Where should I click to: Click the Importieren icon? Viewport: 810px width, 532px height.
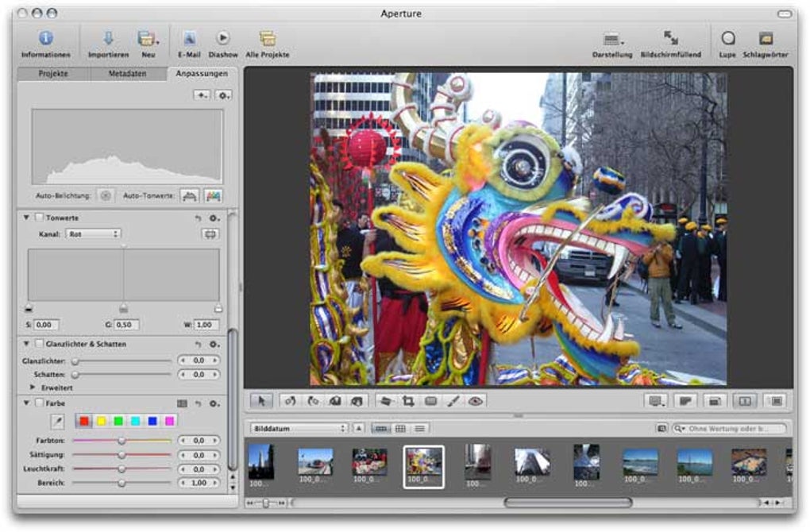pyautogui.click(x=109, y=39)
